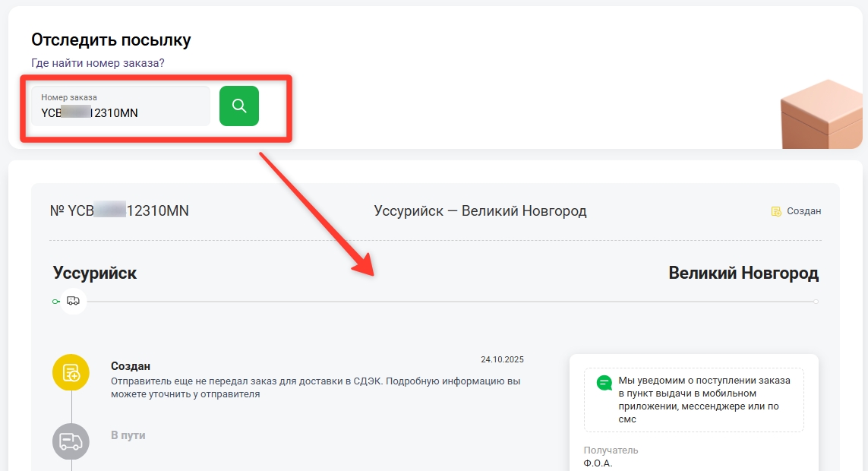Click the green magnifier search button

[239, 106]
